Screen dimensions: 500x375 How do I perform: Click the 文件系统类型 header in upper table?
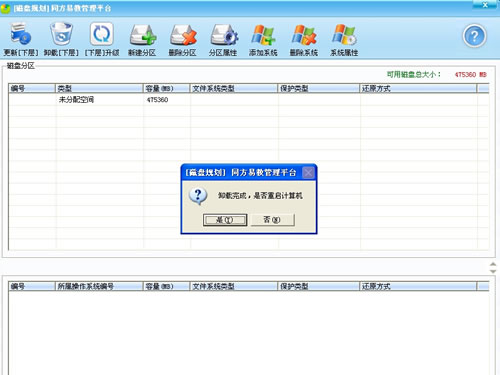point(234,88)
